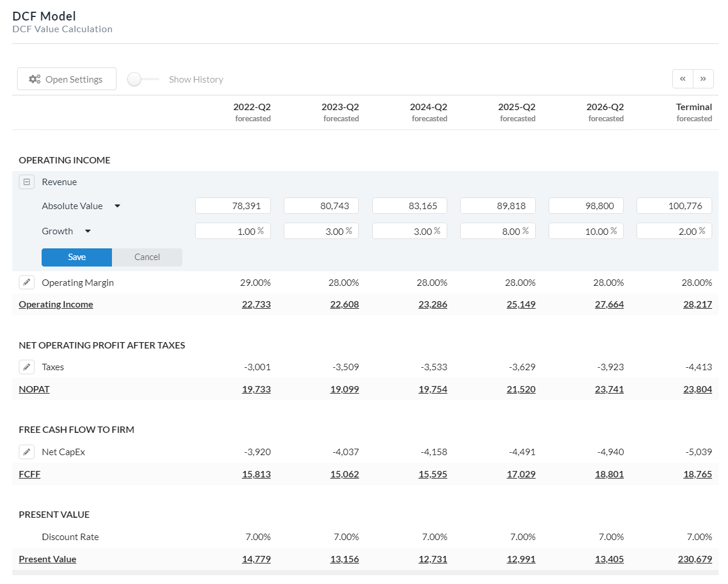Open the Operating Income link

(56, 304)
